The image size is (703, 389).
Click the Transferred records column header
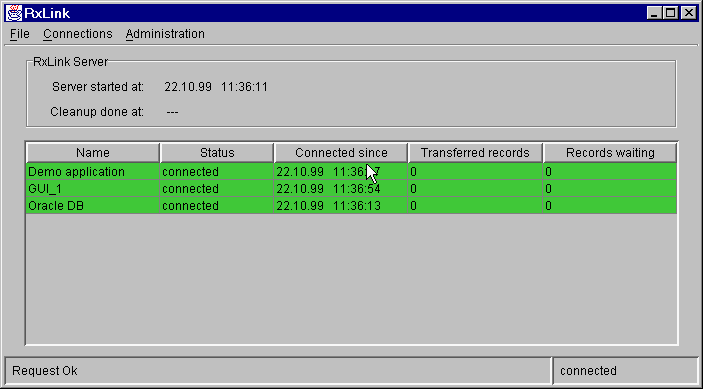475,153
